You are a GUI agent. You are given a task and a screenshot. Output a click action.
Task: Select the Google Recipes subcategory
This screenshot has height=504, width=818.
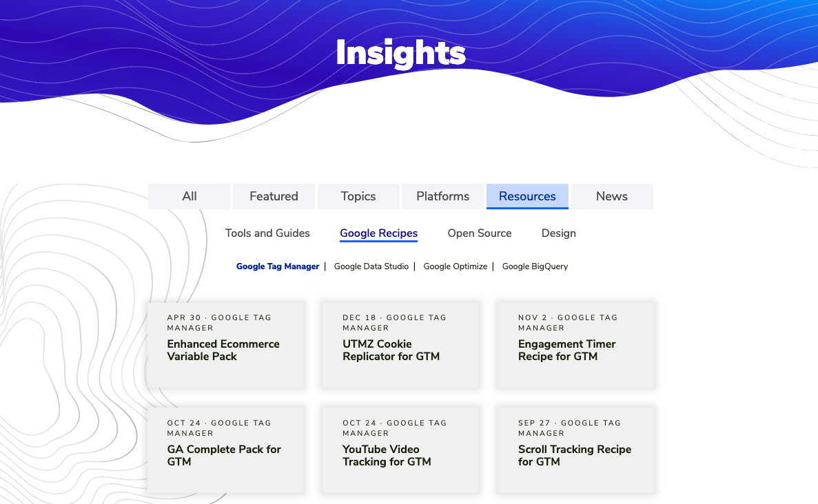(x=379, y=233)
